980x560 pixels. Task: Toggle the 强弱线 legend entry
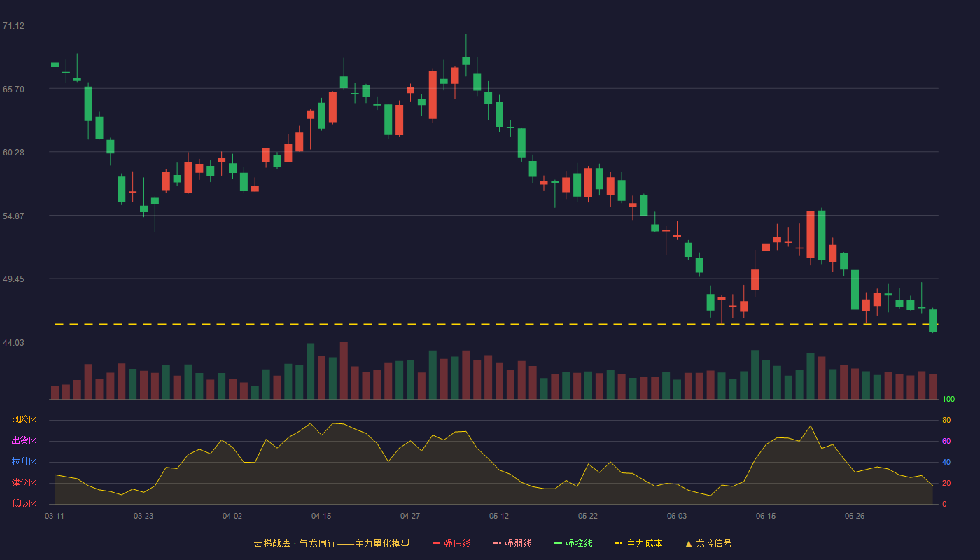pos(512,543)
